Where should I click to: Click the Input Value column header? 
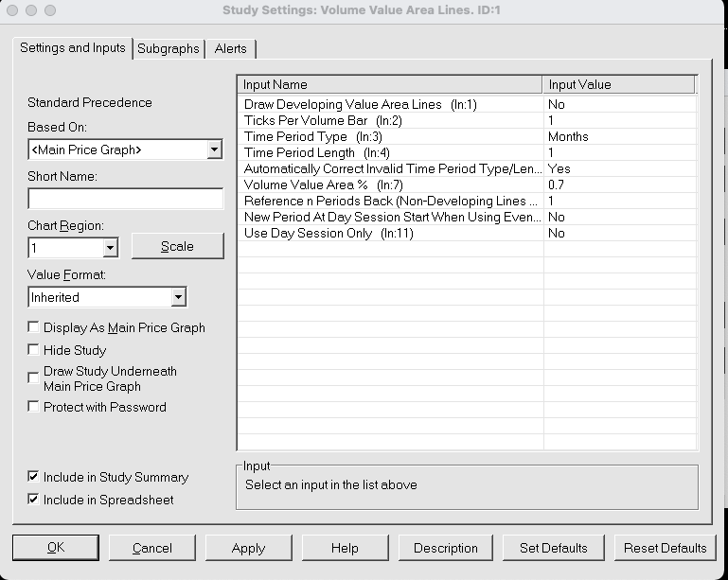pos(619,84)
